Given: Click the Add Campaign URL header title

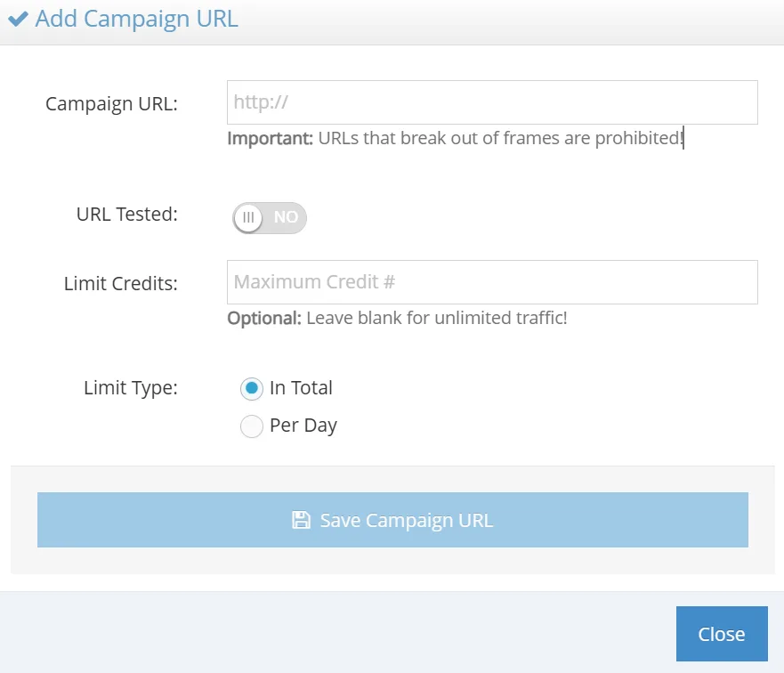Looking at the screenshot, I should tap(136, 19).
